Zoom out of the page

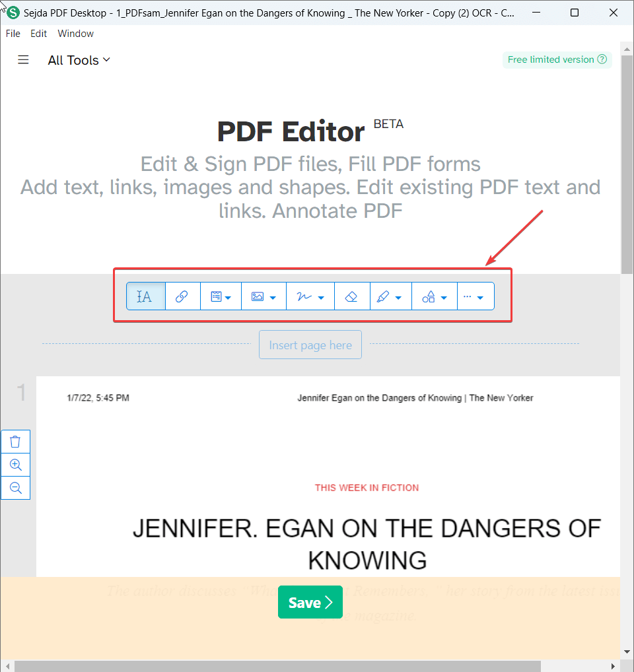15,488
